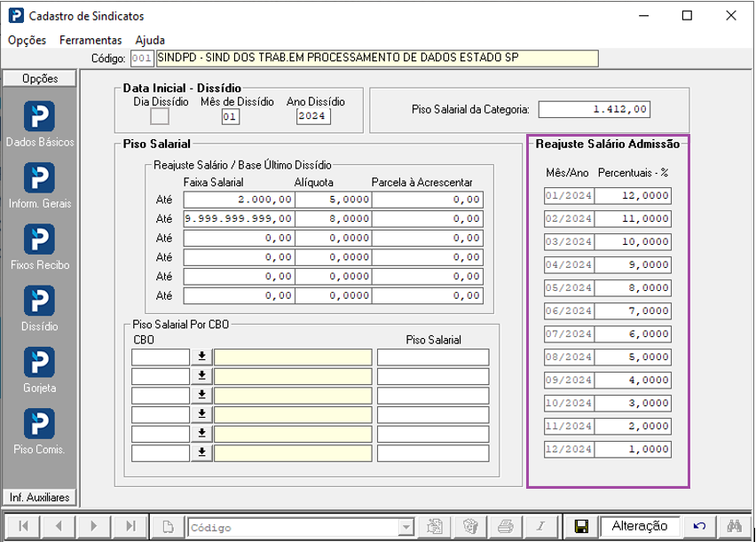Click the first CBO code input field
Screen dimensions: 756x542
pos(161,357)
